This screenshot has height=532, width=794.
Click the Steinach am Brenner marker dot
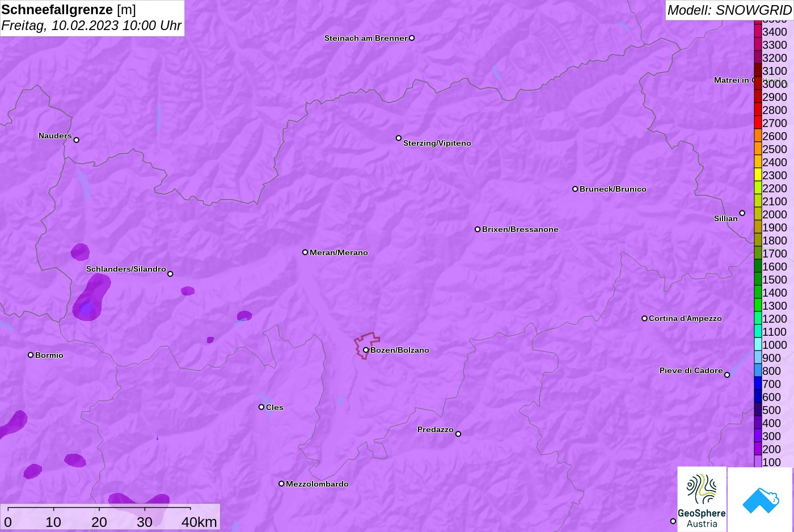pos(412,38)
